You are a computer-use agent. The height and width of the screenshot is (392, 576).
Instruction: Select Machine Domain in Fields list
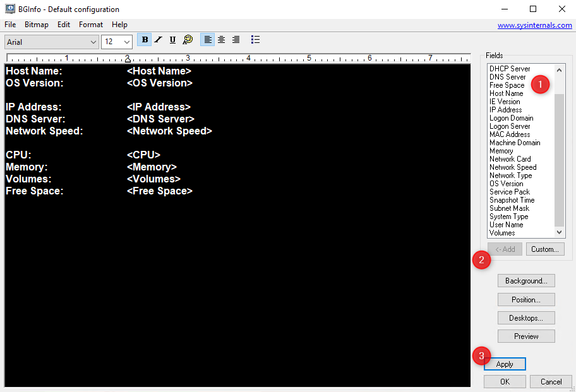coord(515,143)
